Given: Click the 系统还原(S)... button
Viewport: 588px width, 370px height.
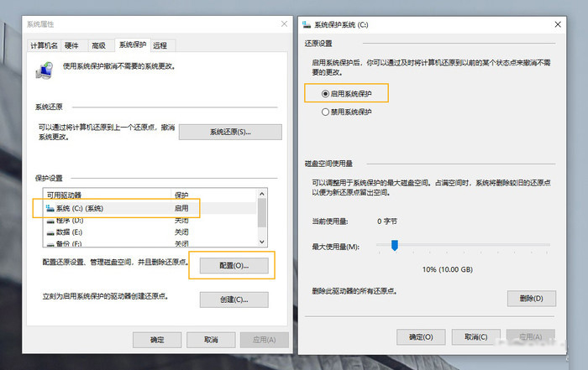Looking at the screenshot, I should [230, 132].
